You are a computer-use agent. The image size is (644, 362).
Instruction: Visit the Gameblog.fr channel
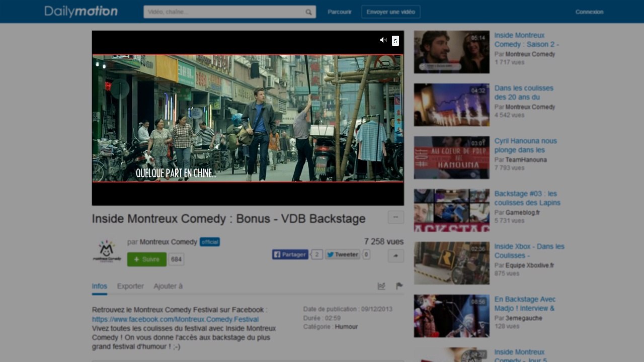point(523,213)
